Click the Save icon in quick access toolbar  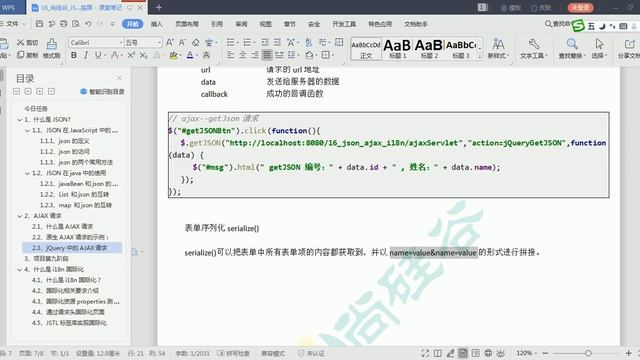pos(39,24)
